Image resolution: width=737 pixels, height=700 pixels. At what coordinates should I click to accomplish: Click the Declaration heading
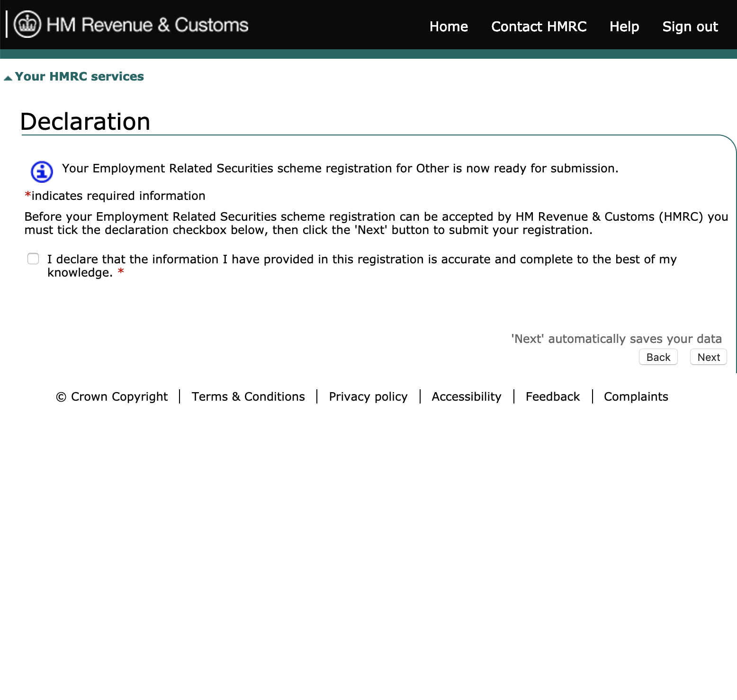(x=85, y=121)
